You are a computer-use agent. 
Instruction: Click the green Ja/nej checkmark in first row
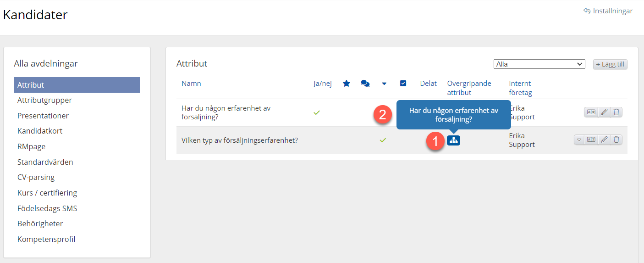pos(316,112)
